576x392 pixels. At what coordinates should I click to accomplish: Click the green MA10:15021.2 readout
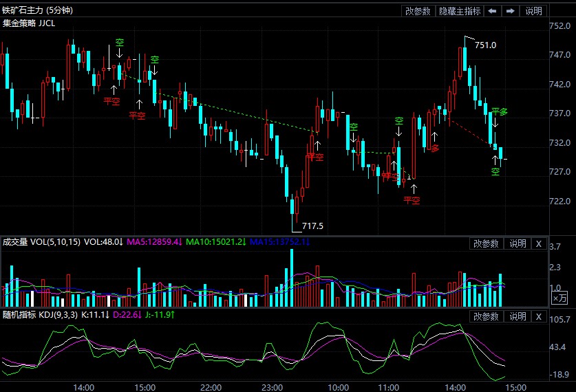click(x=215, y=242)
